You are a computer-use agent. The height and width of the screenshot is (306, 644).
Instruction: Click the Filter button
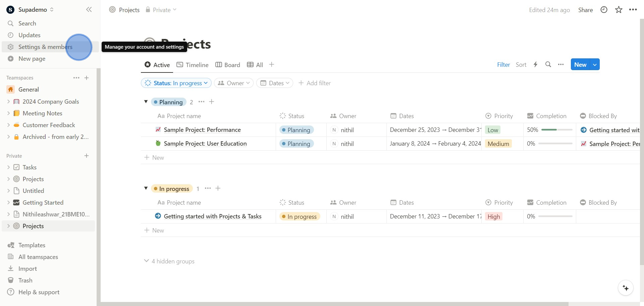coord(503,64)
